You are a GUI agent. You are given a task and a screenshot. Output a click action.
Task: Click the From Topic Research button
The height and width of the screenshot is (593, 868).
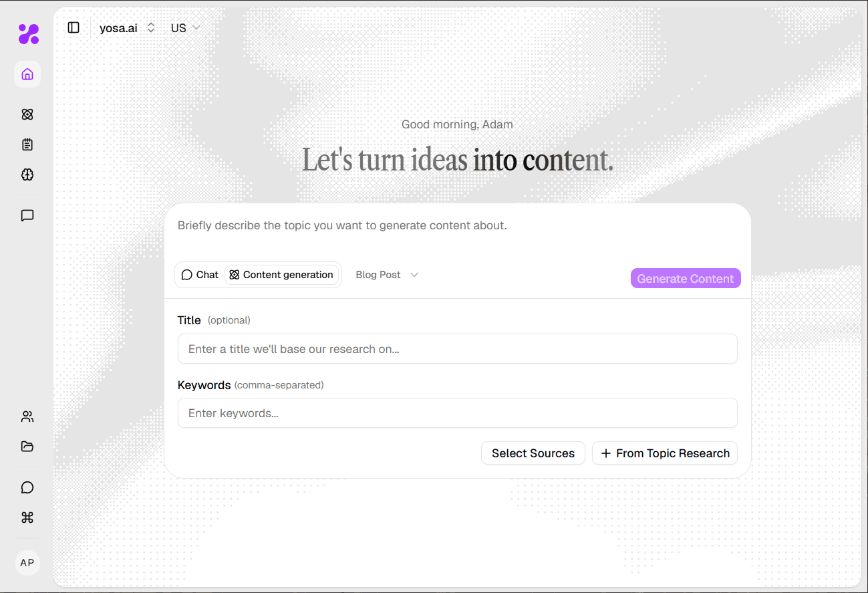(x=665, y=453)
